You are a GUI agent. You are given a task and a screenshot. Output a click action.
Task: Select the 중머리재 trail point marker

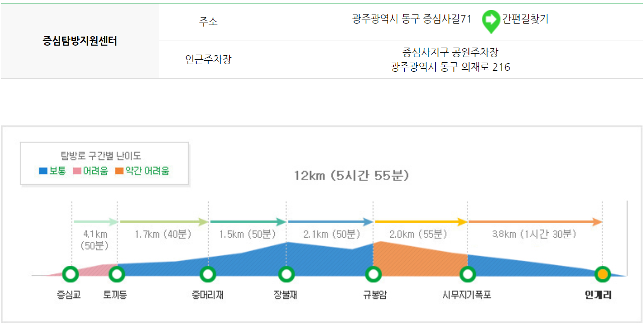point(207,274)
